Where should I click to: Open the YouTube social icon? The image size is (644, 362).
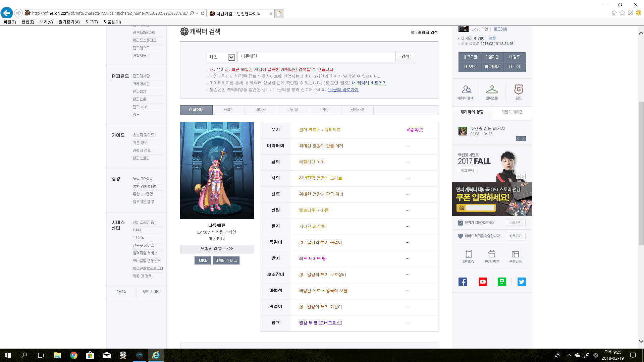(x=483, y=282)
